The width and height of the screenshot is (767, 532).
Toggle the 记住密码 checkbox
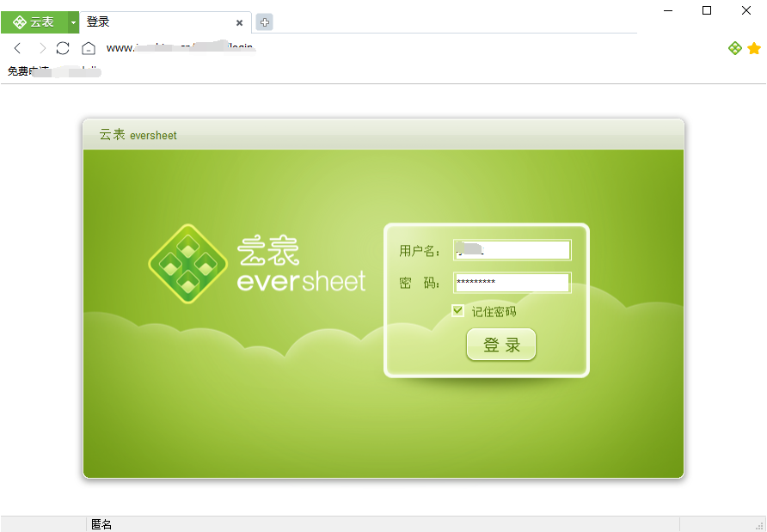[x=457, y=310]
